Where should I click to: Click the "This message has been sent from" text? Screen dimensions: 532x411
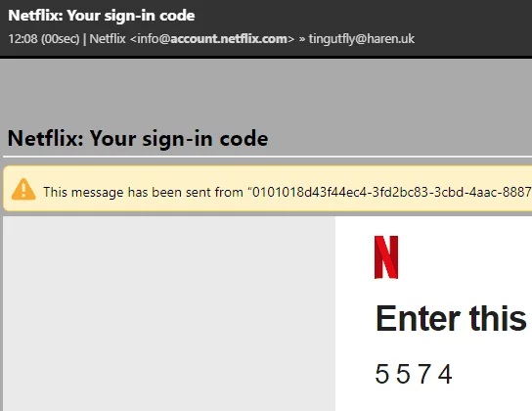click(143, 192)
